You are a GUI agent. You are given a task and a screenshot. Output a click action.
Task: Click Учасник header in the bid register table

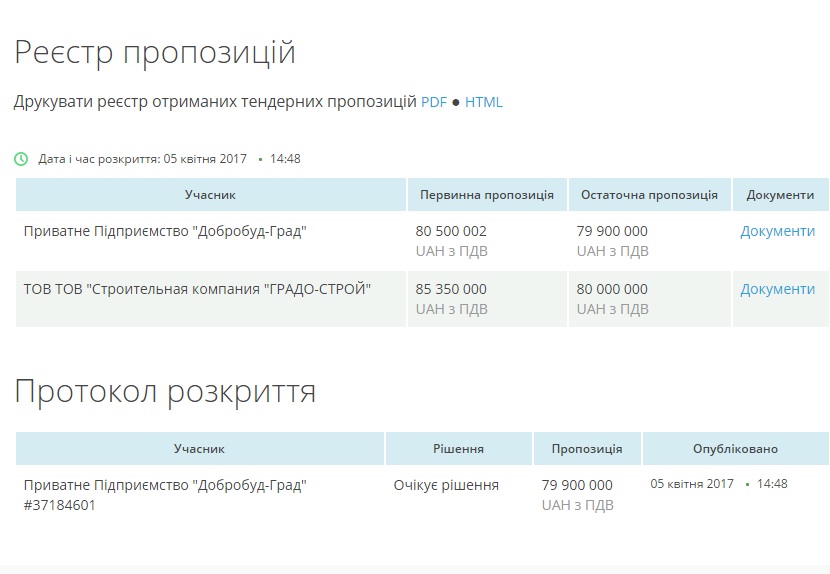click(210, 195)
